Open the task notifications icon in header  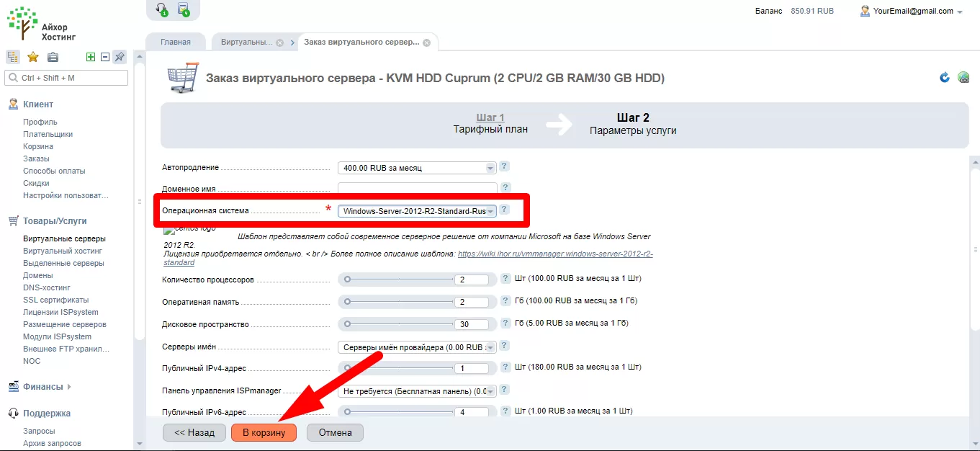click(x=184, y=9)
